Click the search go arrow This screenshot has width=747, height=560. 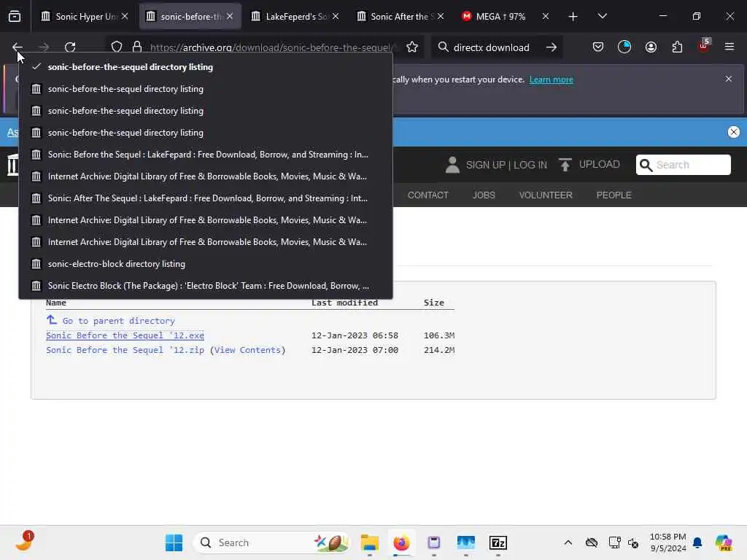point(551,47)
